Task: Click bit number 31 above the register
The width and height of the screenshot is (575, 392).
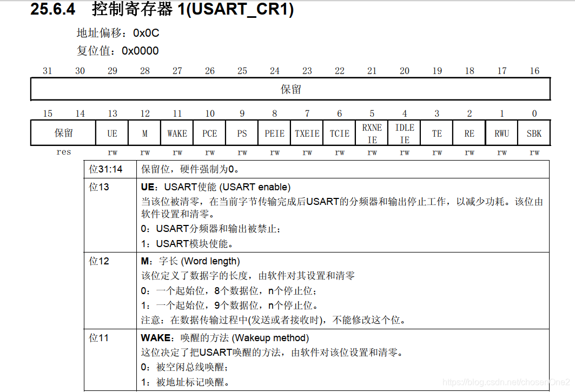Action: tap(47, 71)
